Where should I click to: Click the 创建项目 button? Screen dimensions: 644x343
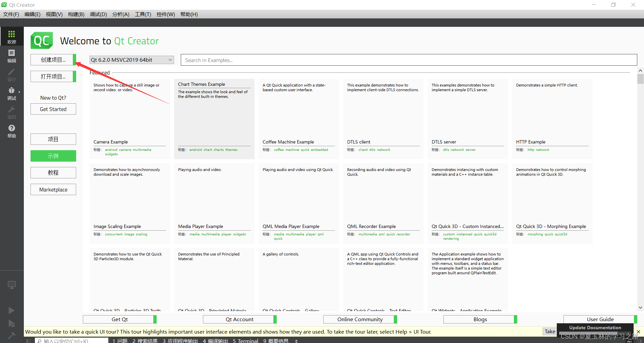pyautogui.click(x=53, y=60)
